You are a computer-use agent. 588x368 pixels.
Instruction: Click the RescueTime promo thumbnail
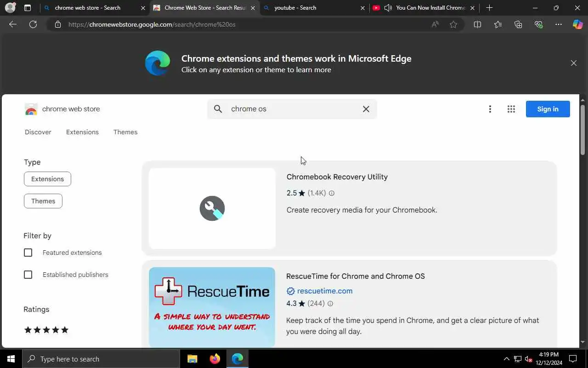coord(212,307)
